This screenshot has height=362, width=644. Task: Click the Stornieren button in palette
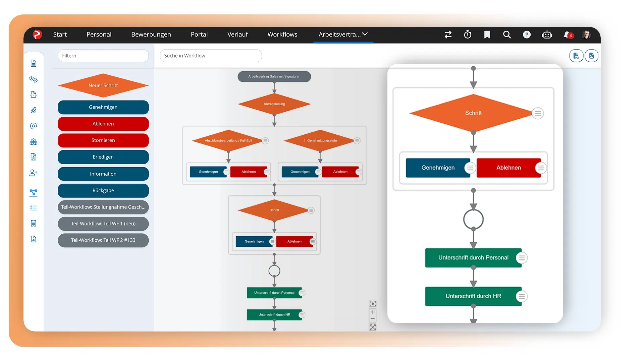point(103,140)
